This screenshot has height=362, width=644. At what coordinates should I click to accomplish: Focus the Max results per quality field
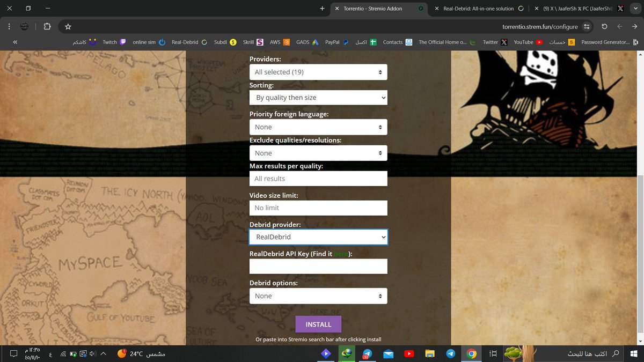click(318, 179)
